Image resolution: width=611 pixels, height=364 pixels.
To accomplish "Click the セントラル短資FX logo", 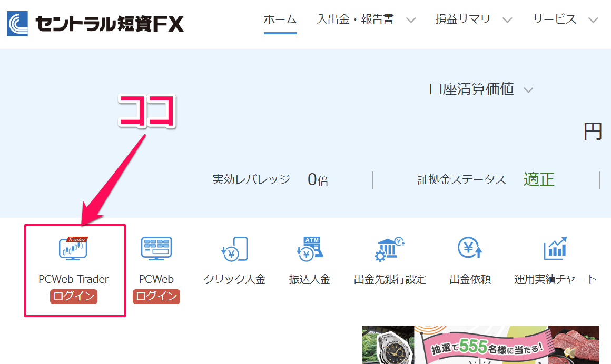I will [x=95, y=21].
